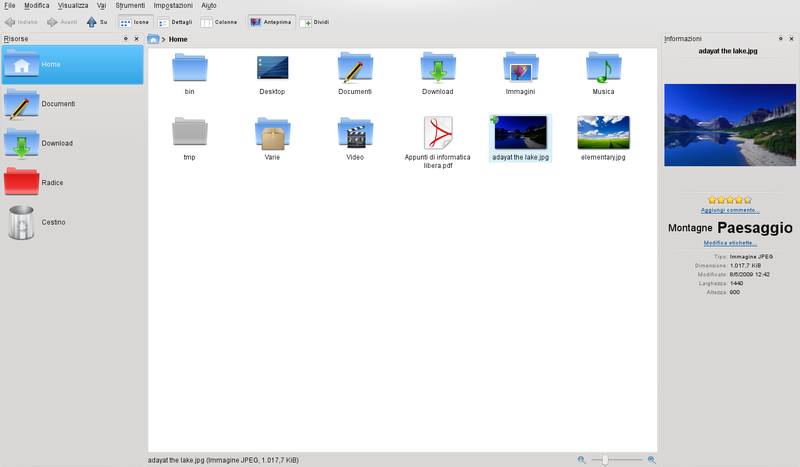Select the Appunti di informatica libera PDF

point(437,134)
